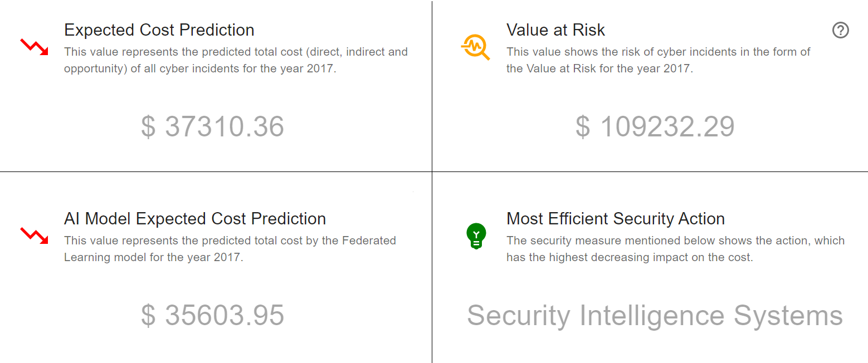Click the $ 37310.36 expected cost value

pos(212,127)
